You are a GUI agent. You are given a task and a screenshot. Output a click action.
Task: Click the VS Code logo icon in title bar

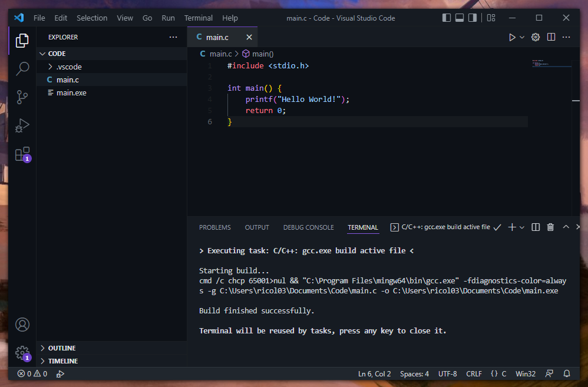pos(19,18)
